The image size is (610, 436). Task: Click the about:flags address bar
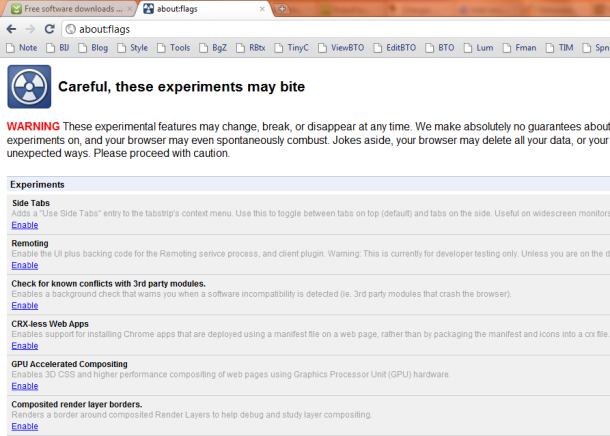tap(300, 29)
